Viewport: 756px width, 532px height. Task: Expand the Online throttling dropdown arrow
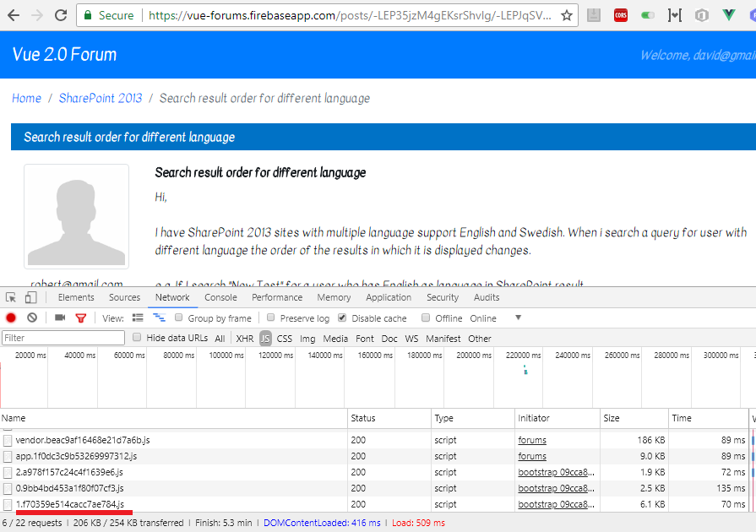[519, 318]
